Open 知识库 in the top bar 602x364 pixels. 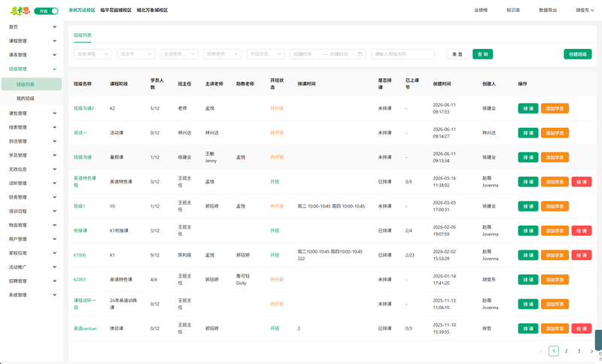(513, 11)
